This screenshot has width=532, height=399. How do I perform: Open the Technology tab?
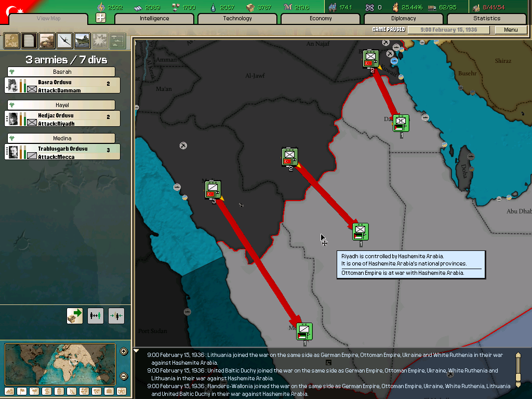point(236,18)
